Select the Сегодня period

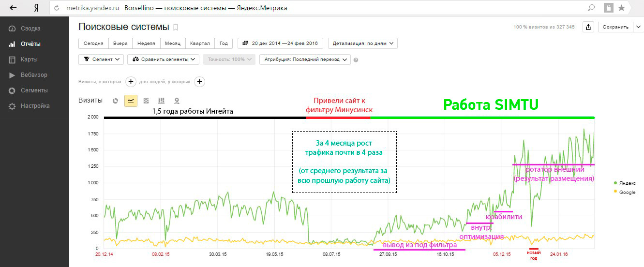pos(93,43)
